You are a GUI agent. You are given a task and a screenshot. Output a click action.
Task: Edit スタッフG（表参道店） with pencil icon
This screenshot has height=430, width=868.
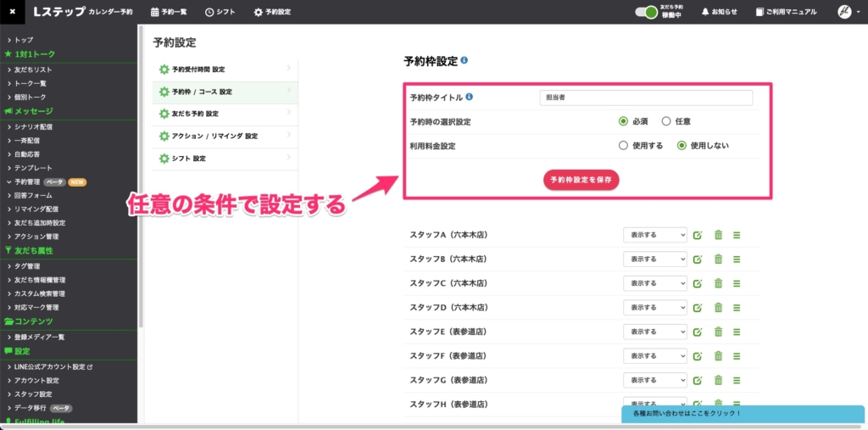tap(697, 380)
